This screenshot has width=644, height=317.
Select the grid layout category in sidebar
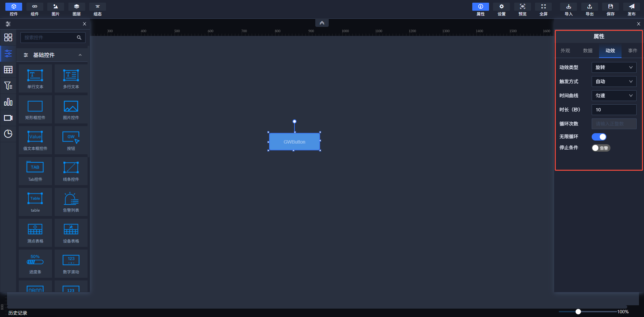(x=8, y=37)
